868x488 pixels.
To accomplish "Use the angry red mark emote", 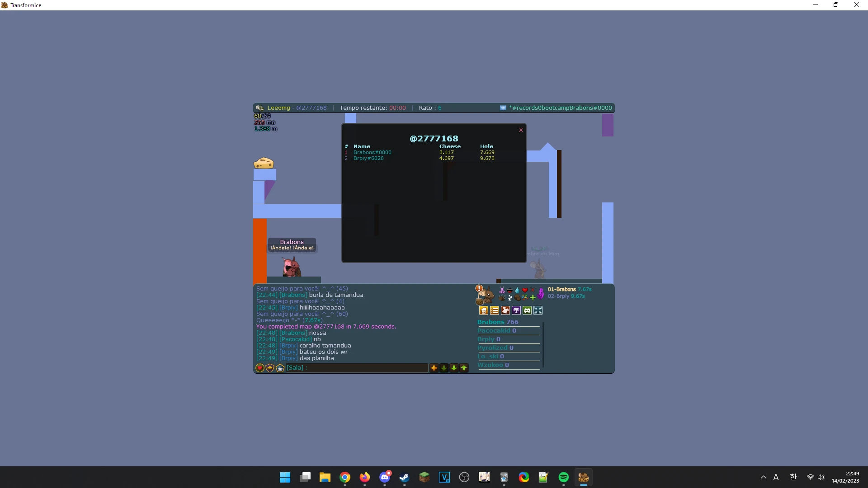I will pyautogui.click(x=533, y=290).
